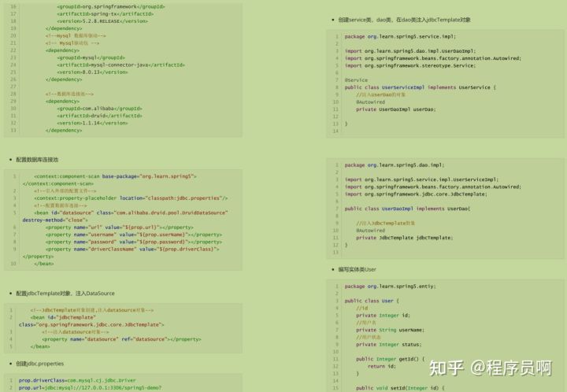Image resolution: width=567 pixels, height=392 pixels.
Task: Click the line "<groupId>org.springframework</groupId>"
Action: (x=111, y=6)
